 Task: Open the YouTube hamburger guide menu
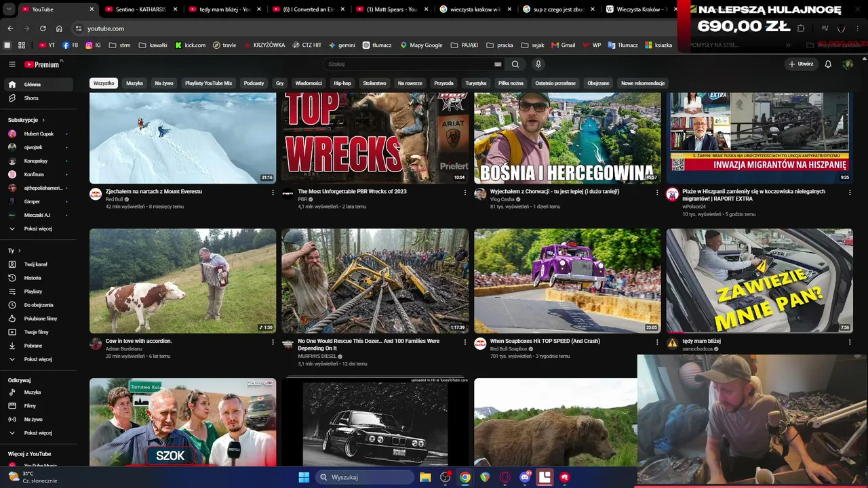coord(12,64)
